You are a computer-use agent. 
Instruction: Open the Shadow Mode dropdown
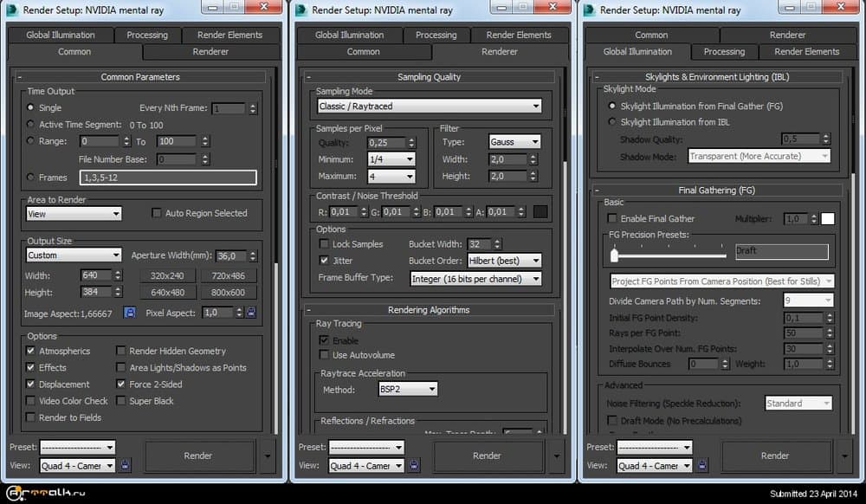[x=759, y=156]
